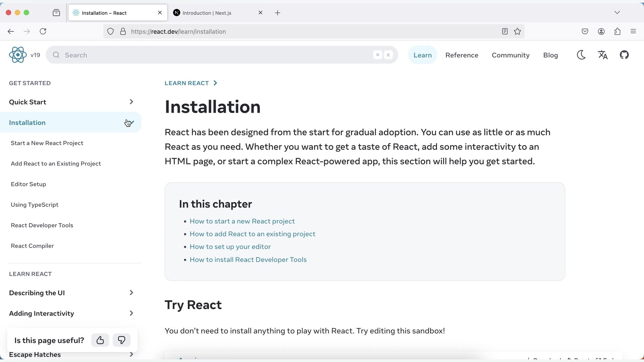Open the Reference navigation item
This screenshot has height=362, width=644.
coord(462,55)
